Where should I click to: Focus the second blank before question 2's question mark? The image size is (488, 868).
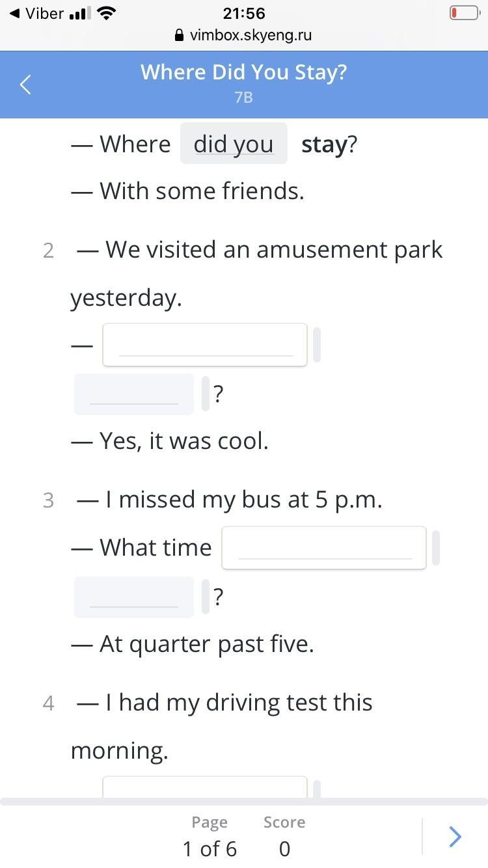pyautogui.click(x=134, y=394)
